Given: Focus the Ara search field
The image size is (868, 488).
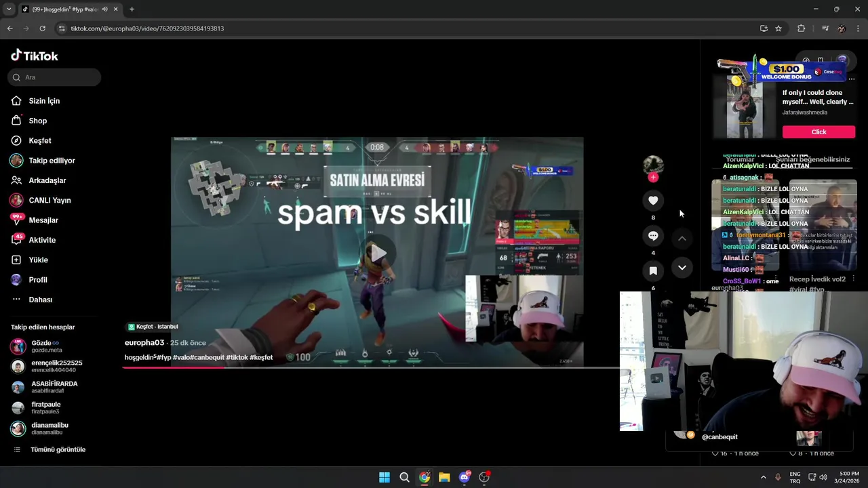Looking at the screenshot, I should 54,77.
